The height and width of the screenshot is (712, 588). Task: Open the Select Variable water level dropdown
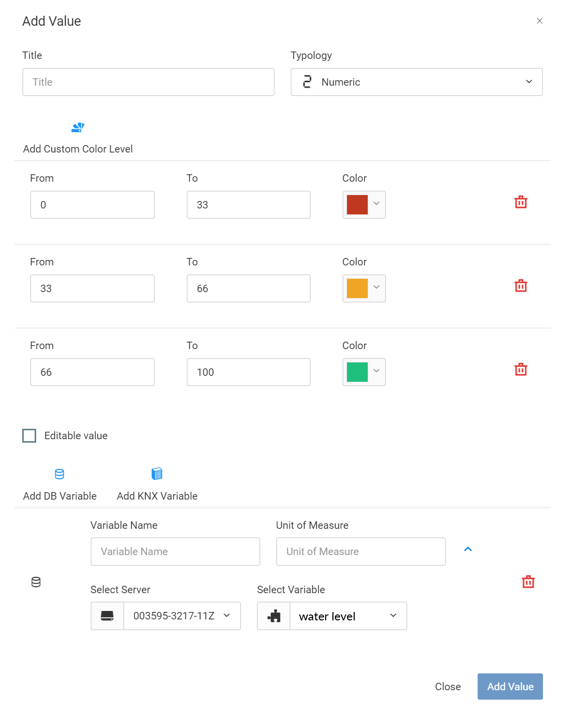(348, 616)
